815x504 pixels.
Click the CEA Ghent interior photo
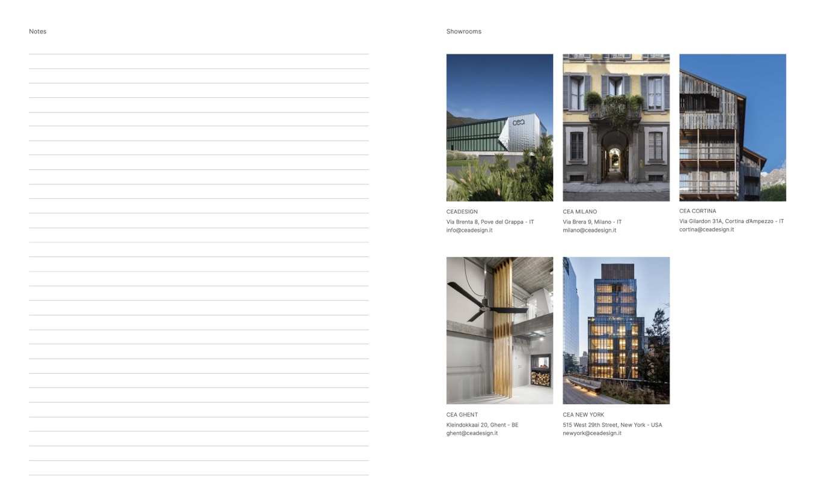point(499,330)
